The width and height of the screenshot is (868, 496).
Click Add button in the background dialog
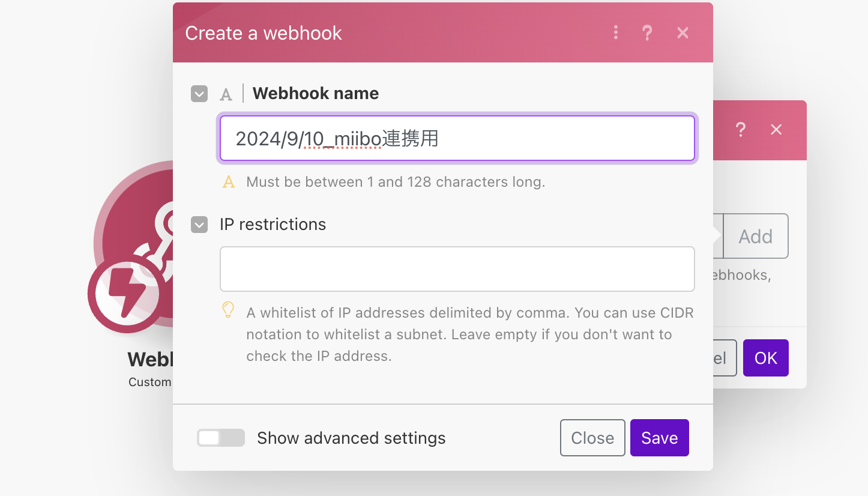pos(755,236)
